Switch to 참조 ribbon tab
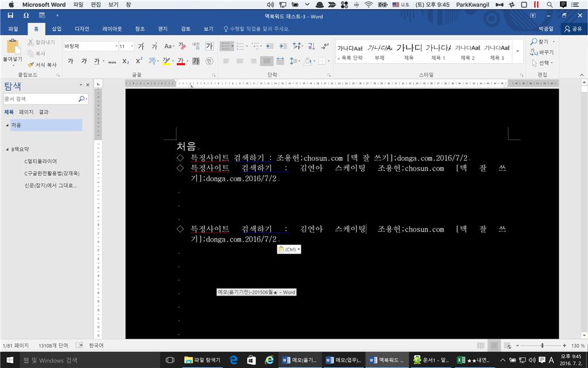This screenshot has width=588, height=368. (x=140, y=29)
